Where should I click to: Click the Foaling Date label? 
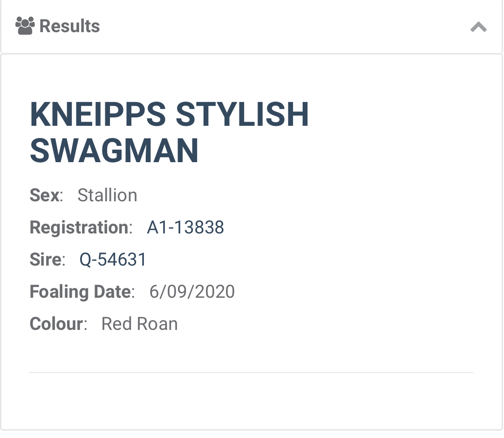click(x=81, y=292)
